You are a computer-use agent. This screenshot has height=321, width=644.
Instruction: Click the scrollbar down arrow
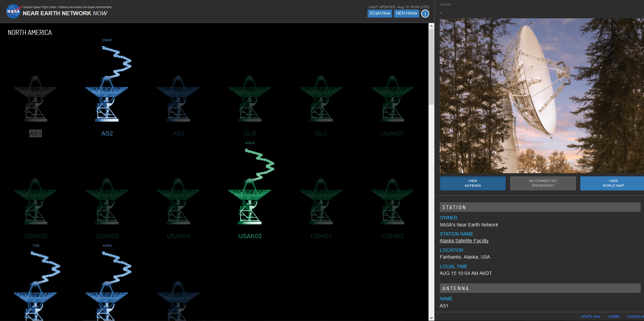(x=431, y=318)
